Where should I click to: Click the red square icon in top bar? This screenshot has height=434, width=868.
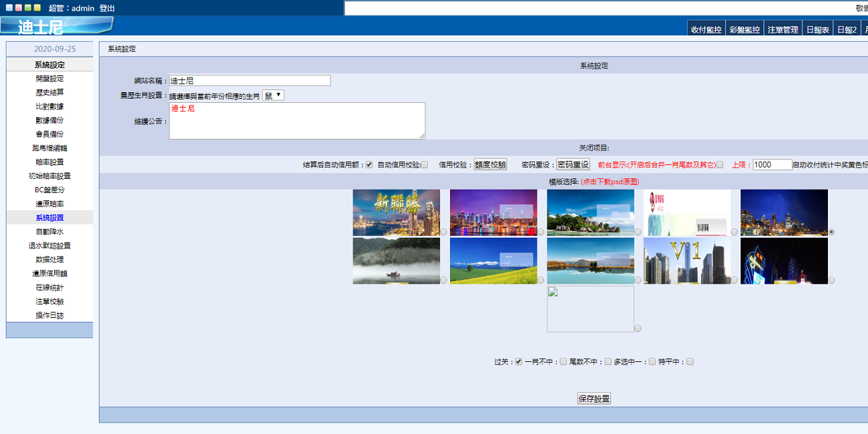pyautogui.click(x=18, y=7)
